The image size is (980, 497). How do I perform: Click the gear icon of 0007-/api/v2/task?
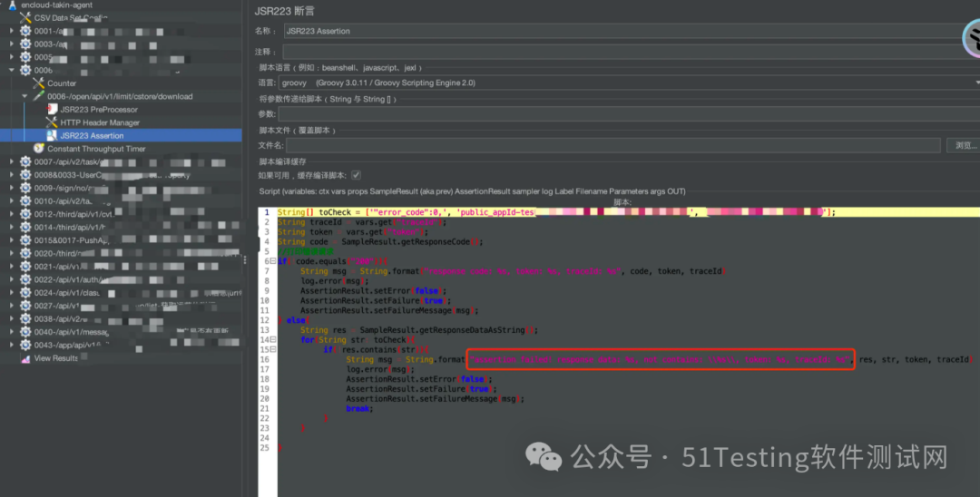25,161
